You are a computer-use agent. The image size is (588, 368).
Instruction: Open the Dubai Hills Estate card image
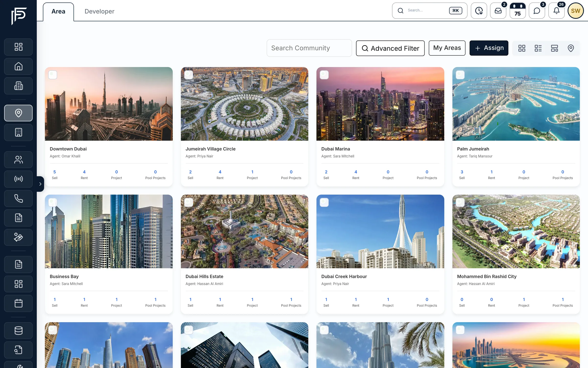[245, 231]
